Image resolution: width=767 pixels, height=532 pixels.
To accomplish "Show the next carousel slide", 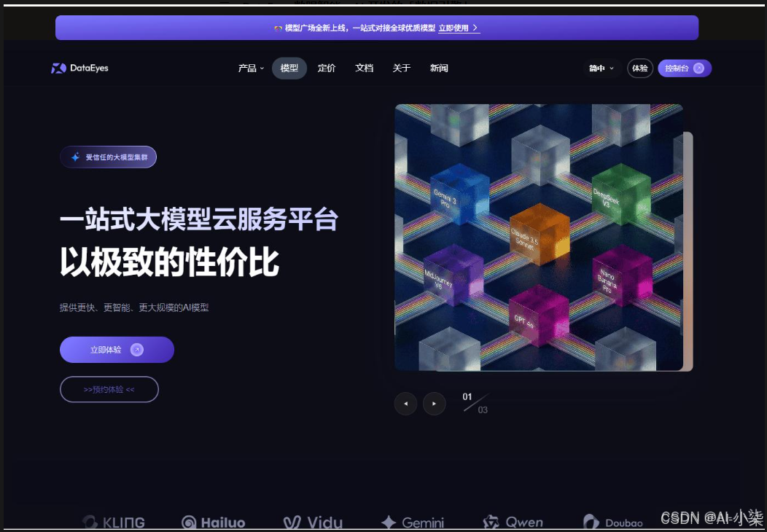I will [x=435, y=404].
